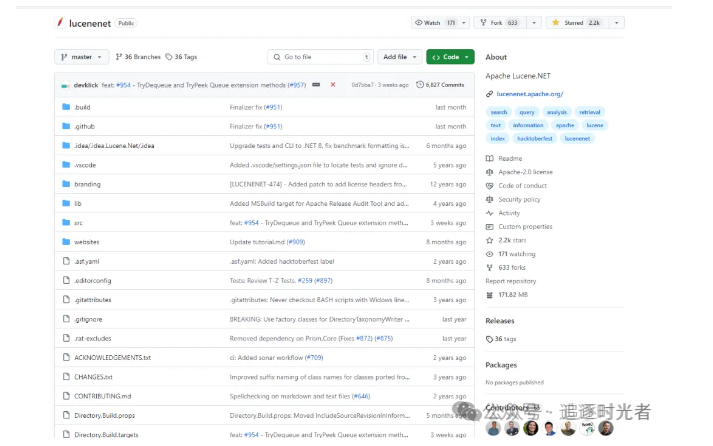Select the query topic tag
The width and height of the screenshot is (713, 446).
[x=527, y=112]
